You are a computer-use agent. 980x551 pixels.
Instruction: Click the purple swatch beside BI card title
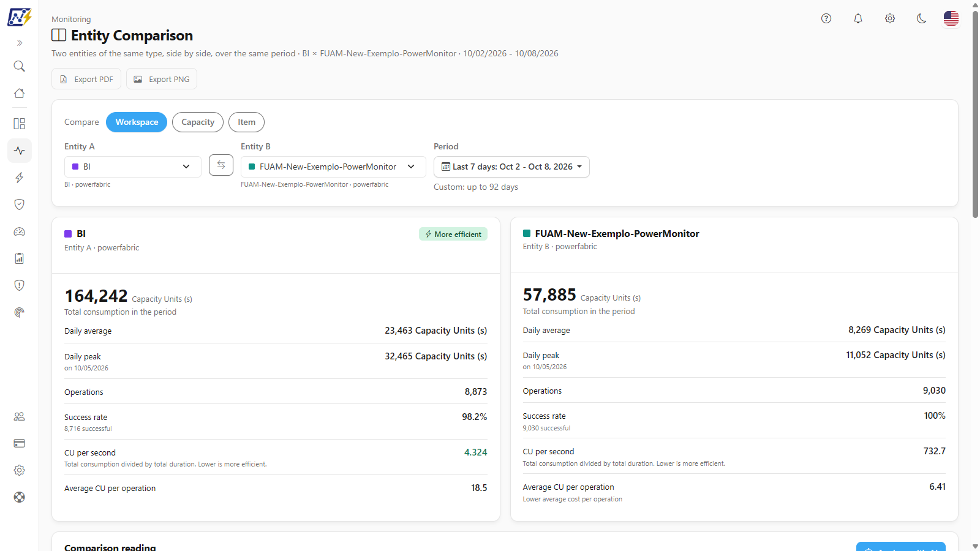68,234
